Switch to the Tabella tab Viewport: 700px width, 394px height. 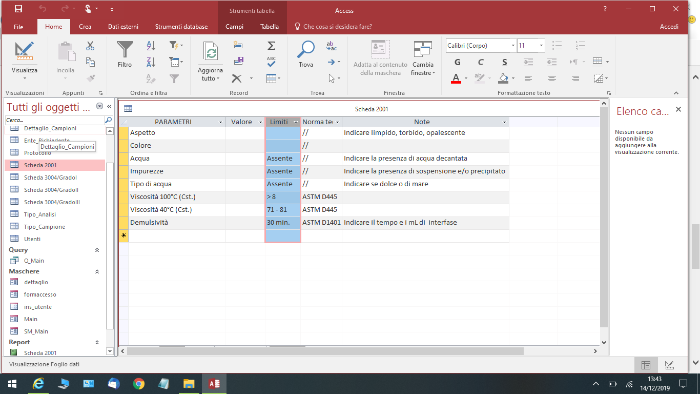(x=270, y=27)
